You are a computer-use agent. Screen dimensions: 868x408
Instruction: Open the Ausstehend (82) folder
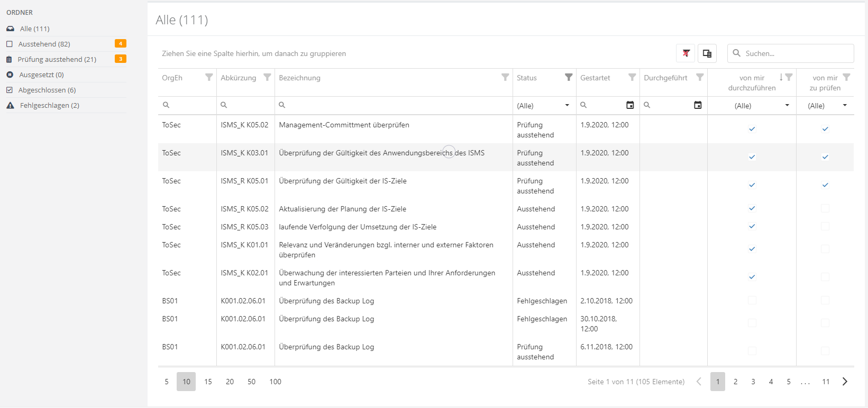pos(44,44)
